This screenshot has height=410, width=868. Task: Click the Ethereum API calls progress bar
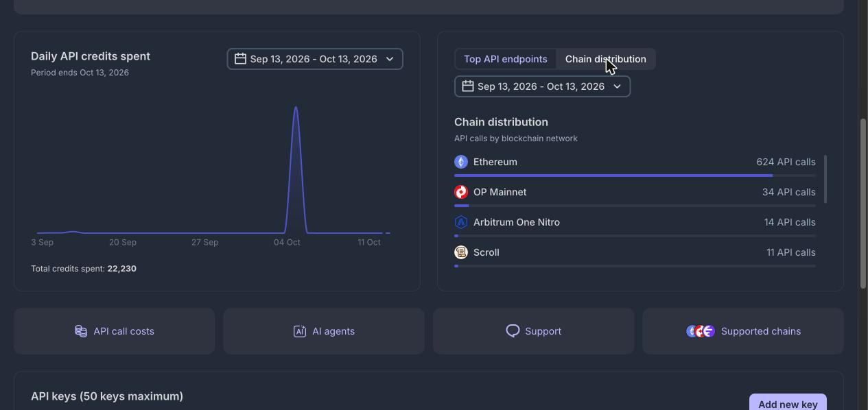635,176
